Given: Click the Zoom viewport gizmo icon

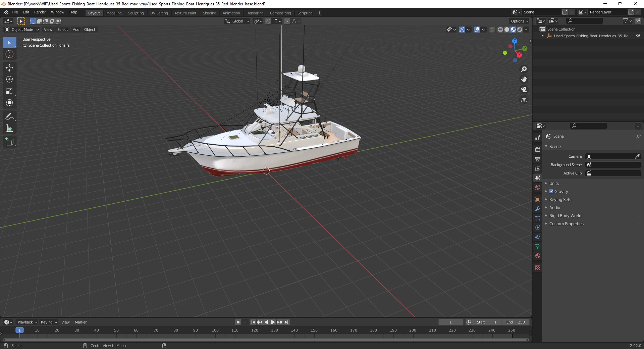Looking at the screenshot, I should 524,69.
